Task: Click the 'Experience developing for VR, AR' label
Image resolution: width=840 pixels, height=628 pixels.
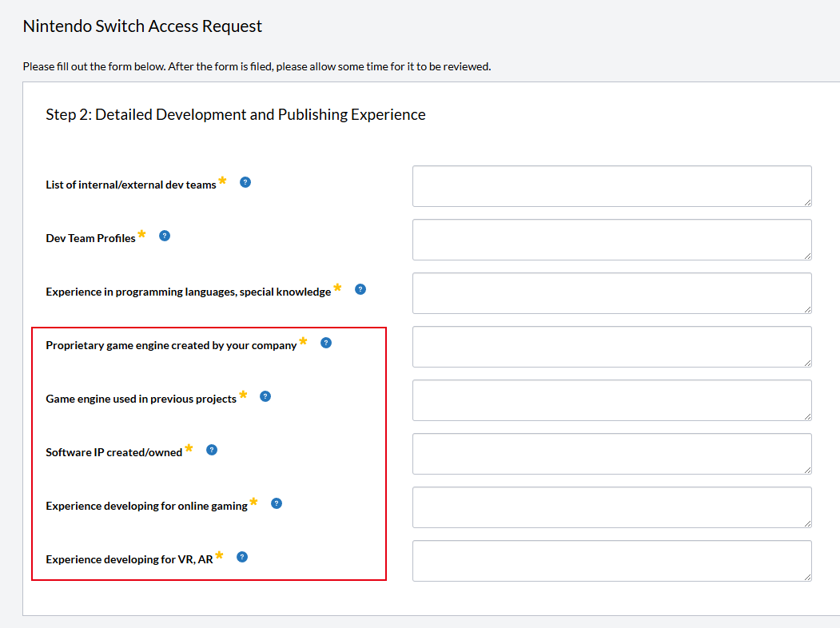Action: click(x=129, y=559)
